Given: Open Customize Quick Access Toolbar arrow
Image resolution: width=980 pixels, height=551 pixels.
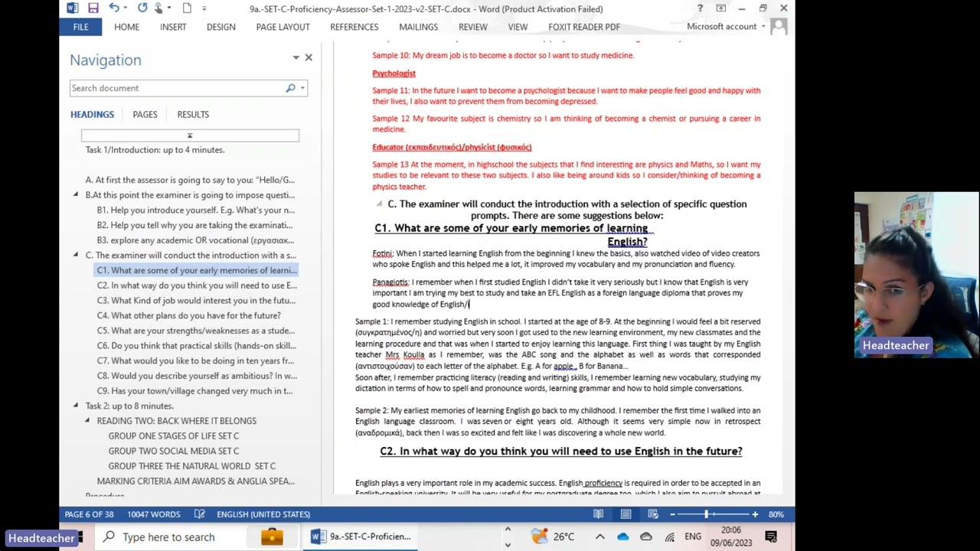Looking at the screenshot, I should pyautogui.click(x=204, y=8).
